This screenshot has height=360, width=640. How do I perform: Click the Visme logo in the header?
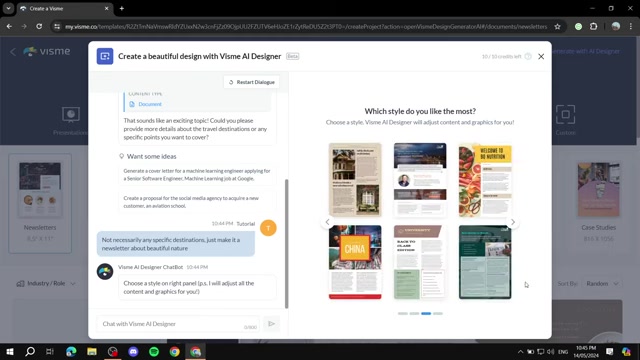47,51
